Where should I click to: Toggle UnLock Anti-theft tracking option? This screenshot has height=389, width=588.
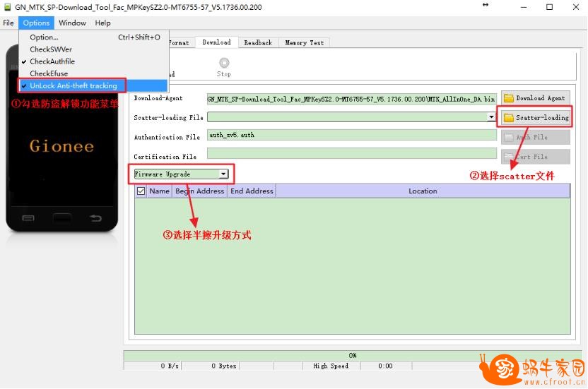pos(94,85)
